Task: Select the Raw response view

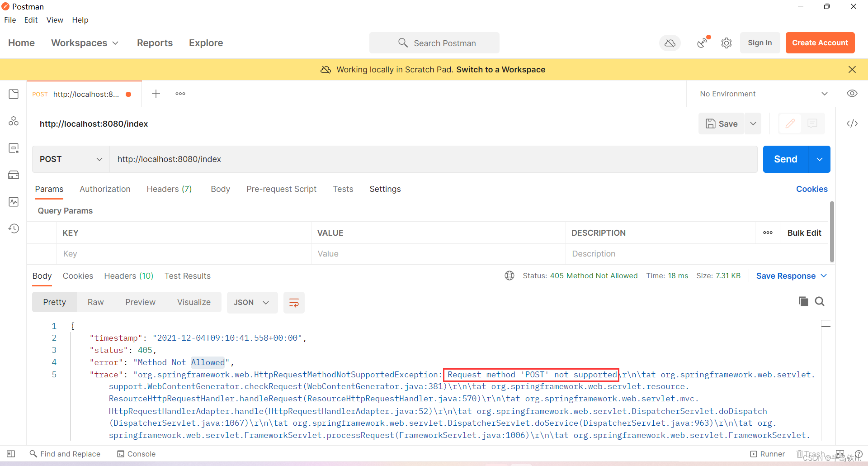Action: coord(95,302)
